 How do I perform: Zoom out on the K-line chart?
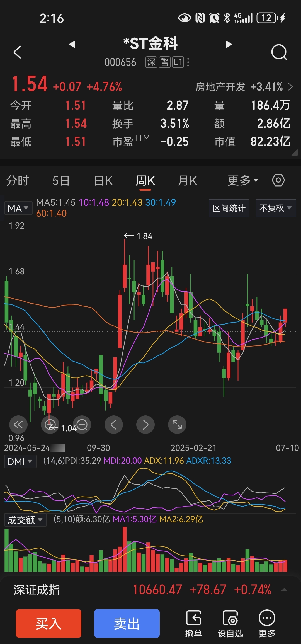click(82, 425)
